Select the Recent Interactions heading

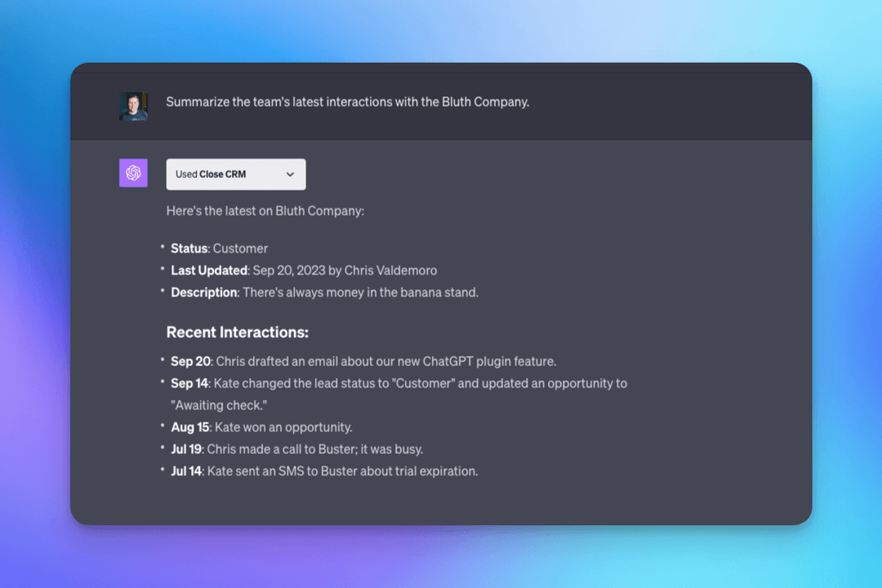[238, 332]
